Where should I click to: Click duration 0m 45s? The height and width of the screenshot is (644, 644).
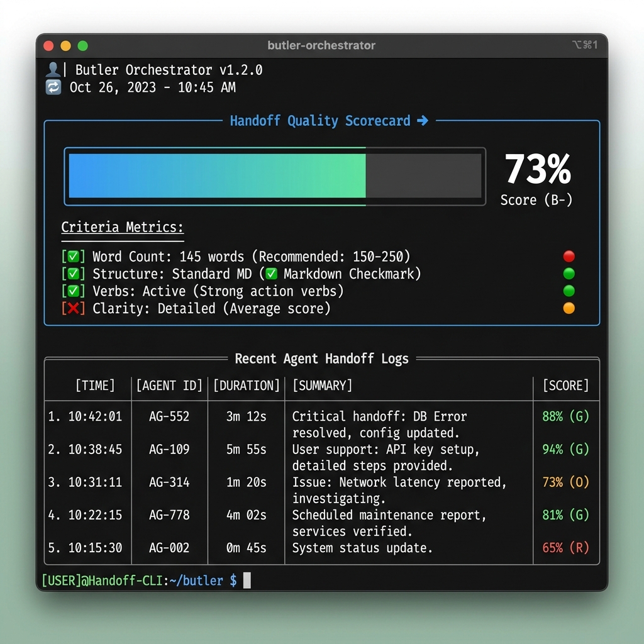coord(246,548)
